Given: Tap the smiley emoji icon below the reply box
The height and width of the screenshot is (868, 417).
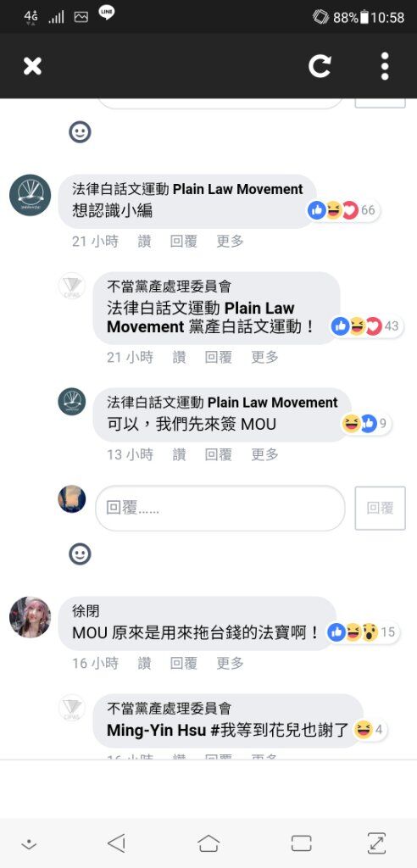Looking at the screenshot, I should 80,554.
